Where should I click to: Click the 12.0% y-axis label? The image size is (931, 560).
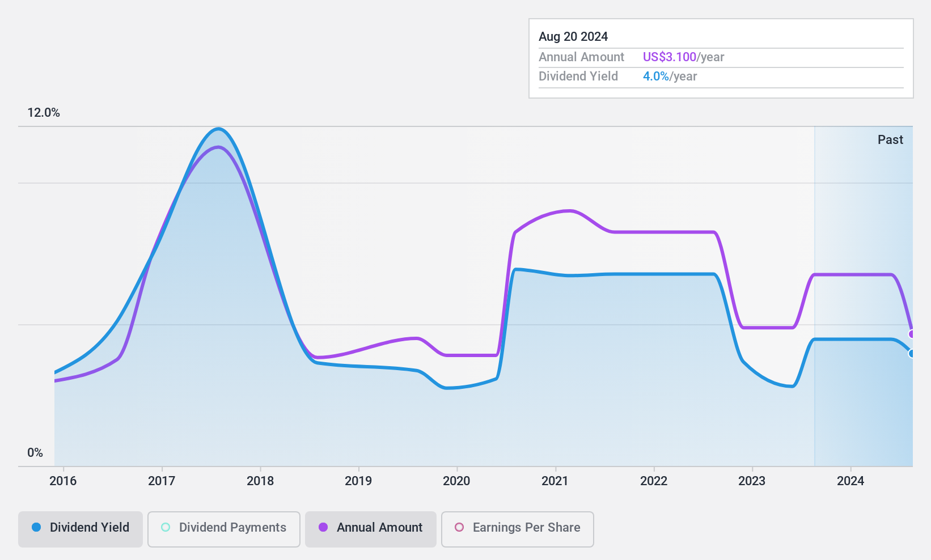click(x=44, y=113)
